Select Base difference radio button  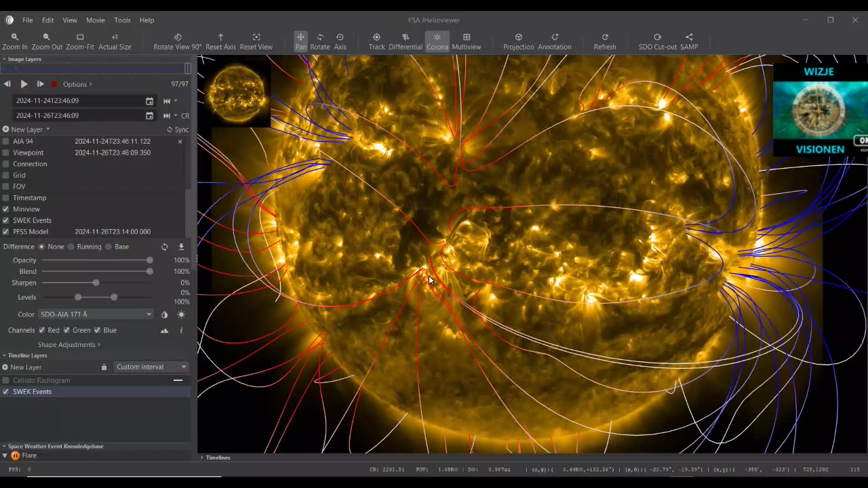pyautogui.click(x=108, y=247)
